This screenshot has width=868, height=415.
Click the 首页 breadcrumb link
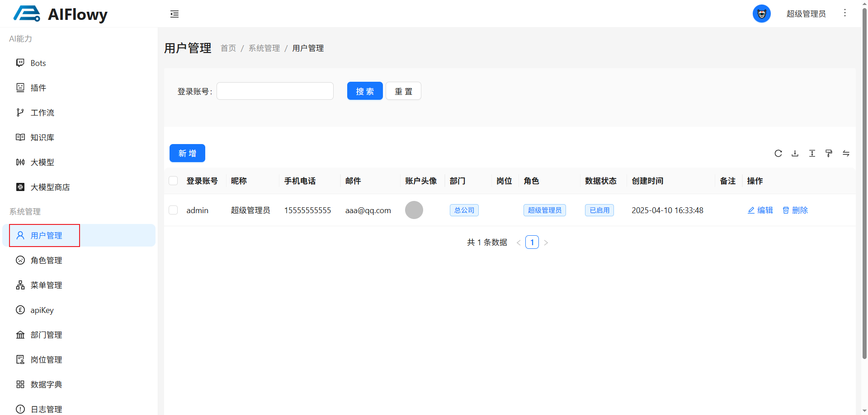[x=228, y=48]
